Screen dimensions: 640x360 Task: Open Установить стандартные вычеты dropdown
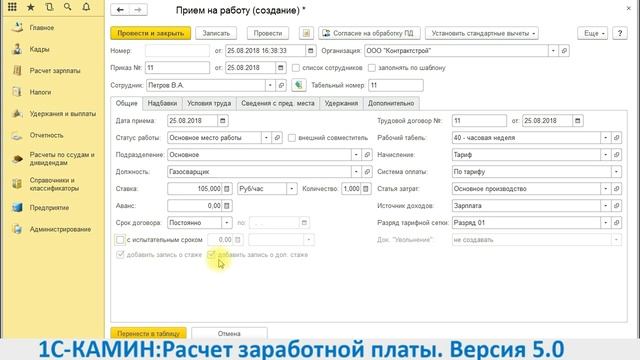coord(482,33)
